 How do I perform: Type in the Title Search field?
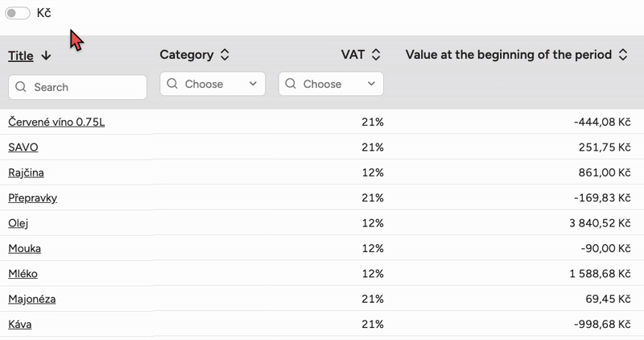(85, 87)
